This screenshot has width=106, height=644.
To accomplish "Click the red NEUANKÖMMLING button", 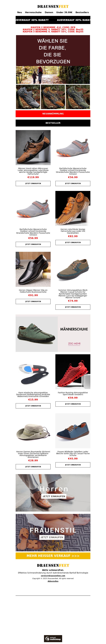I will tap(53, 114).
